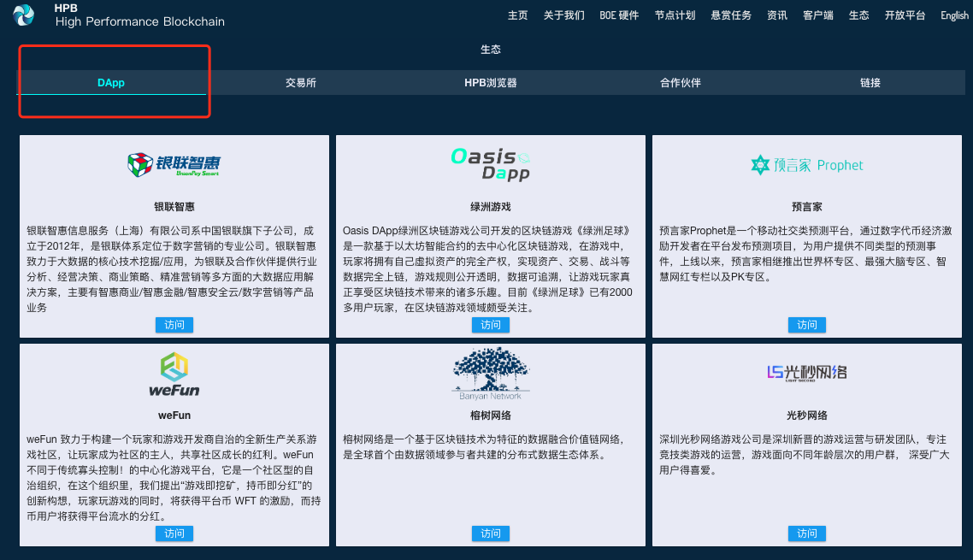Click the 绿洲游戏 card title
This screenshot has width=973, height=560.
(491, 207)
